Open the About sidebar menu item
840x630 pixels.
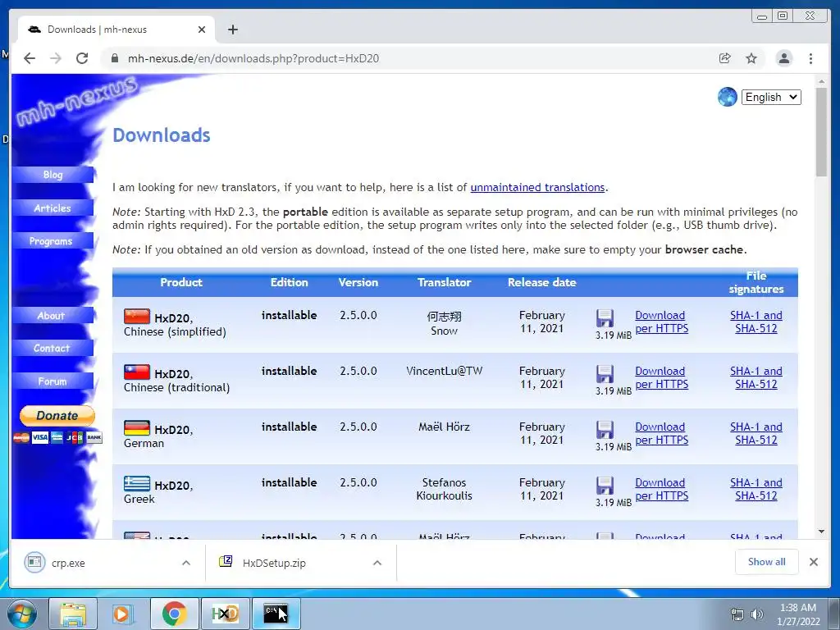click(x=52, y=316)
